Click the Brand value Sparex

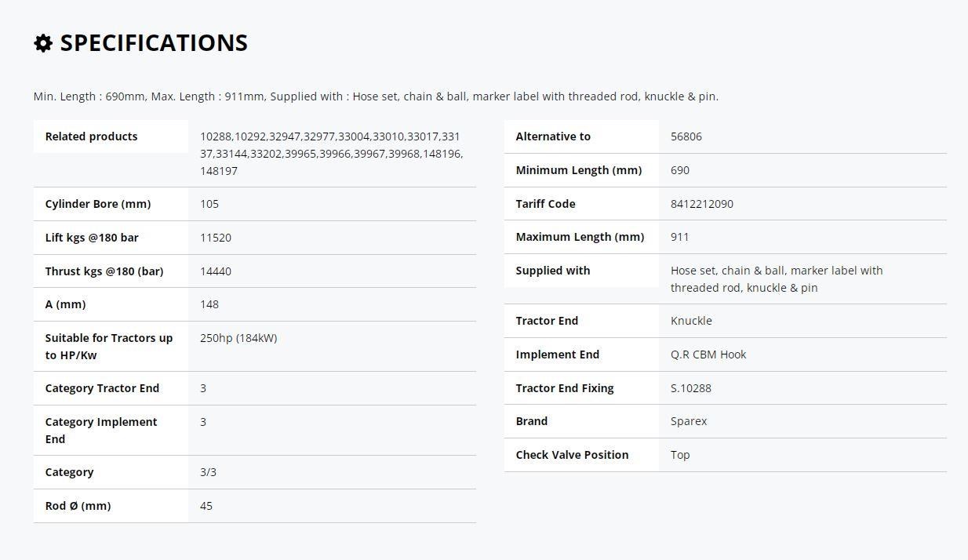(689, 421)
